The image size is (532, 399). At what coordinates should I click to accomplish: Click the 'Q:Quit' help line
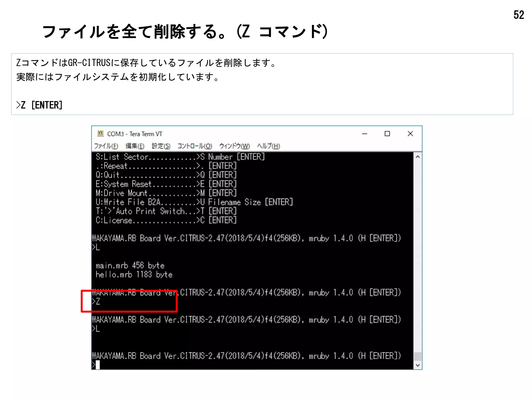tap(166, 175)
